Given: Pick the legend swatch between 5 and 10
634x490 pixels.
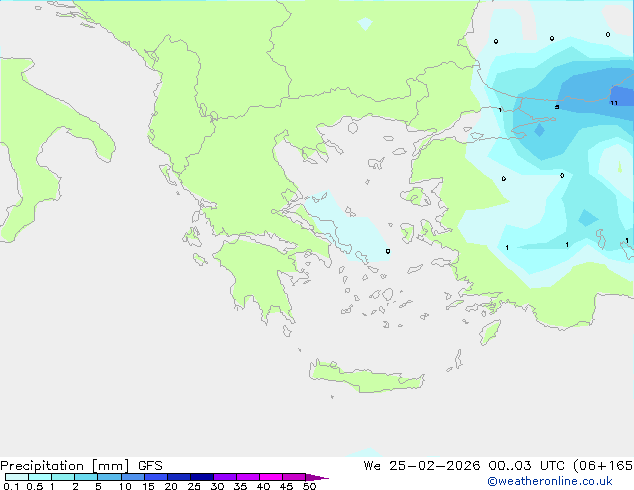Looking at the screenshot, I should tap(109, 477).
